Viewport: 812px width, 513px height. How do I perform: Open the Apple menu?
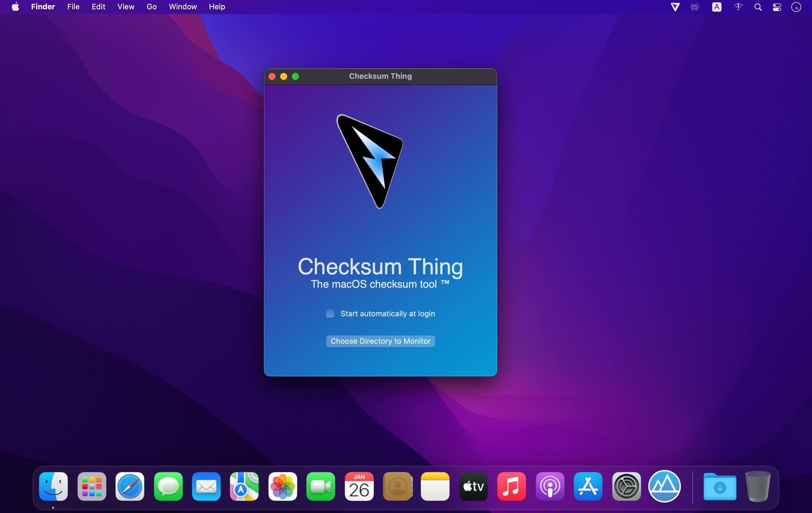pyautogui.click(x=15, y=7)
